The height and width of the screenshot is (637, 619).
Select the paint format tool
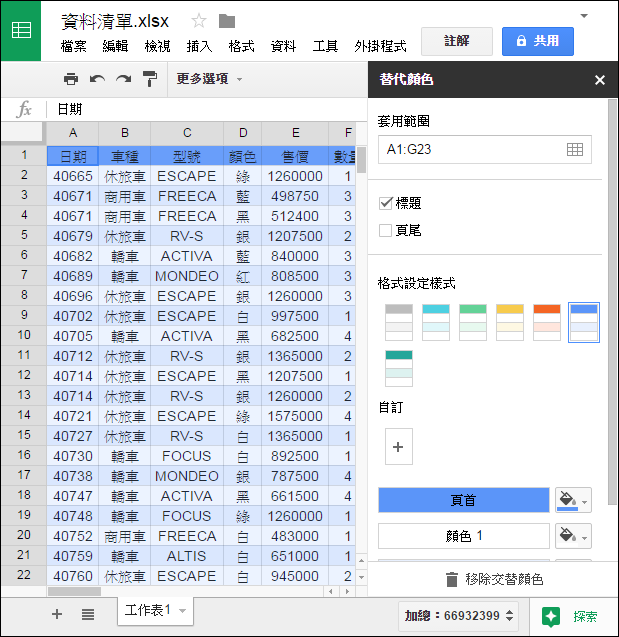150,79
